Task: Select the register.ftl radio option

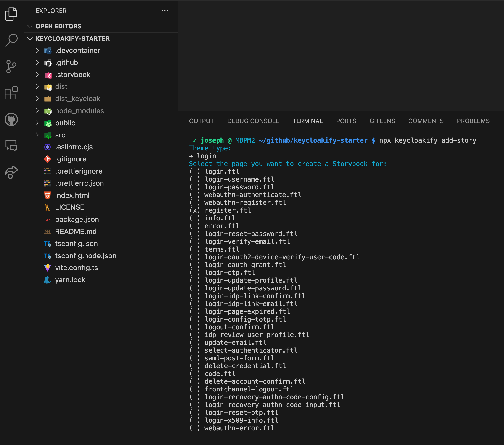Action: pyautogui.click(x=195, y=211)
